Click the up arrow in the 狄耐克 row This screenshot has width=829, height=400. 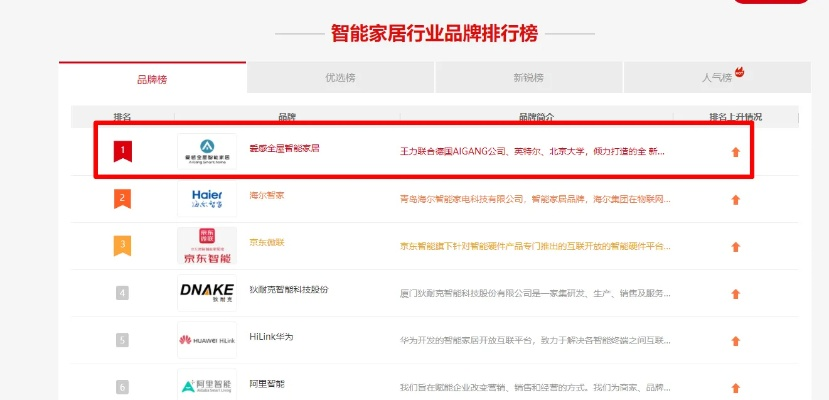(735, 294)
